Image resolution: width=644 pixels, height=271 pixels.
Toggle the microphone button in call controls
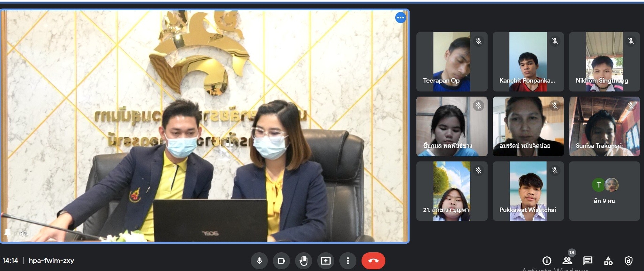(x=259, y=261)
